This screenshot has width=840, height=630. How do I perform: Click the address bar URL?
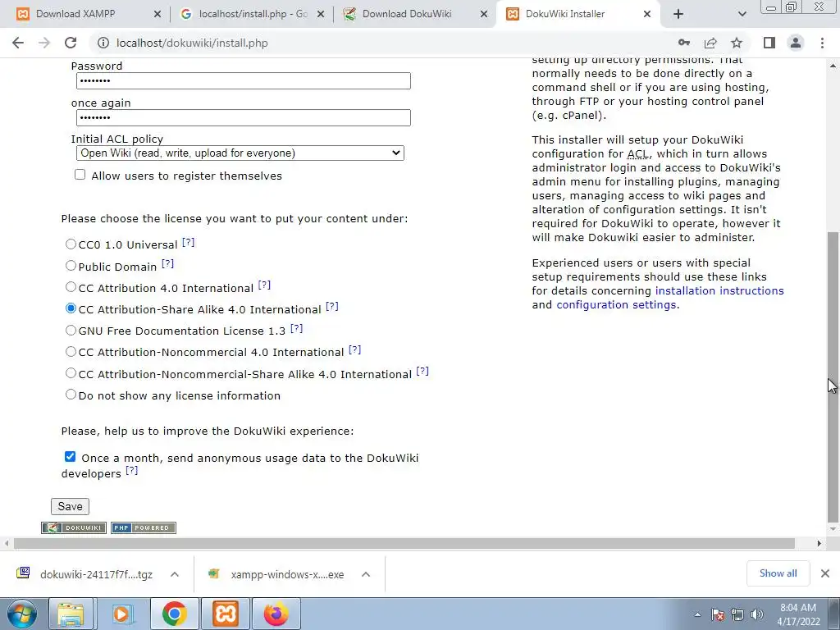192,43
